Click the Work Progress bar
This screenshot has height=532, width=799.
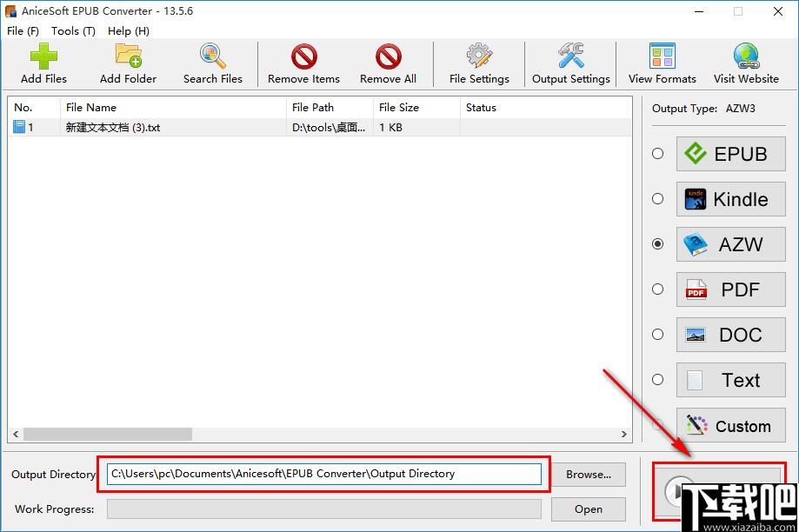(324, 509)
